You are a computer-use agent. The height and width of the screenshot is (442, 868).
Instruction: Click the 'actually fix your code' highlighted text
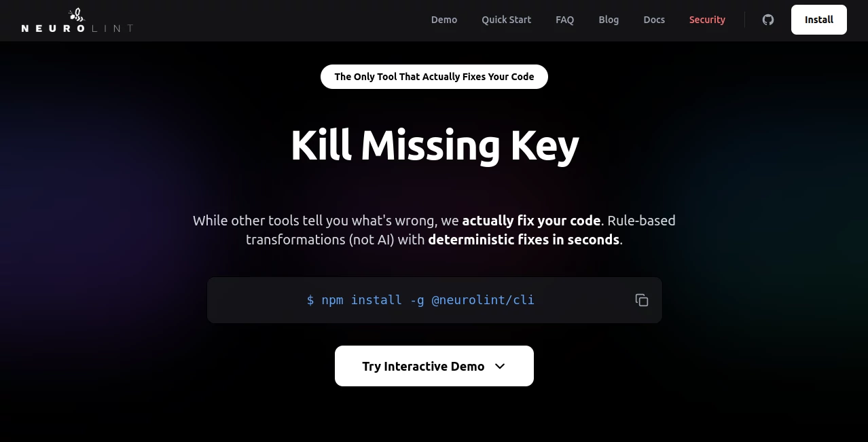[x=531, y=221]
